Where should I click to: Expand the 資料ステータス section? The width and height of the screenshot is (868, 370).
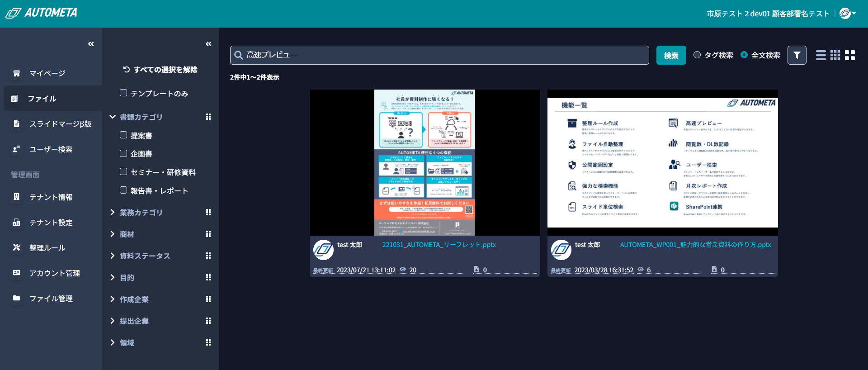tap(113, 256)
